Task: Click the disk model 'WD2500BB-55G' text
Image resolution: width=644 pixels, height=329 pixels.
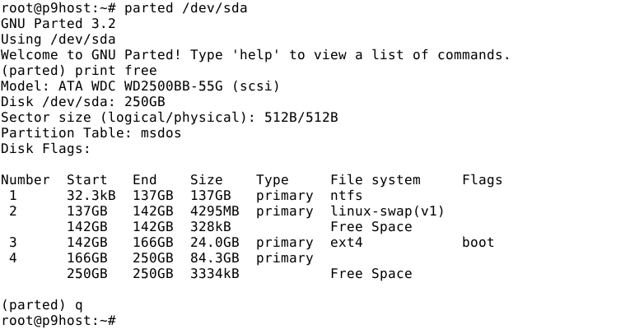Action: tap(182, 86)
